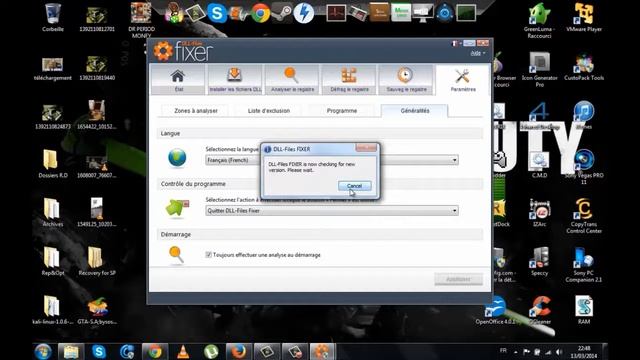Show hidden system tray icons arrow
This screenshot has width=640, height=360.
click(516, 352)
